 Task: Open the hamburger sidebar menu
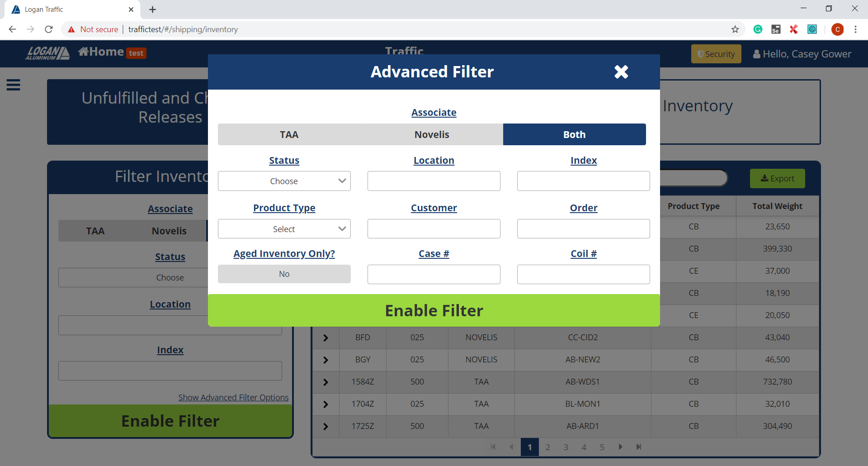pyautogui.click(x=14, y=85)
